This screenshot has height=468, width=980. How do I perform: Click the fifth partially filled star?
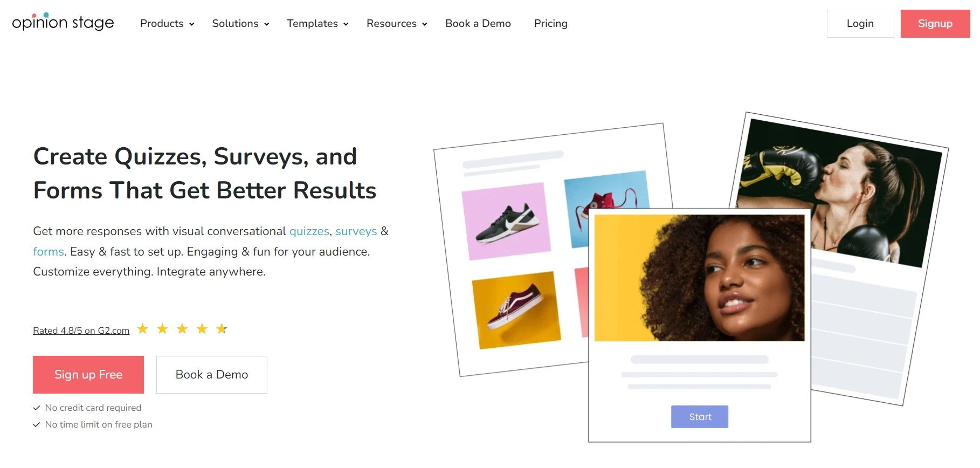(x=222, y=329)
